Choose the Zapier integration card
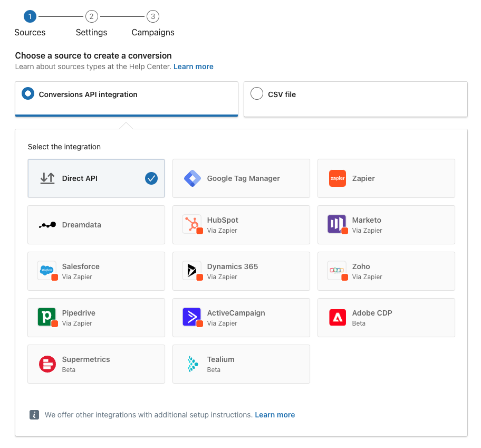Image resolution: width=481 pixels, height=448 pixels. click(386, 178)
